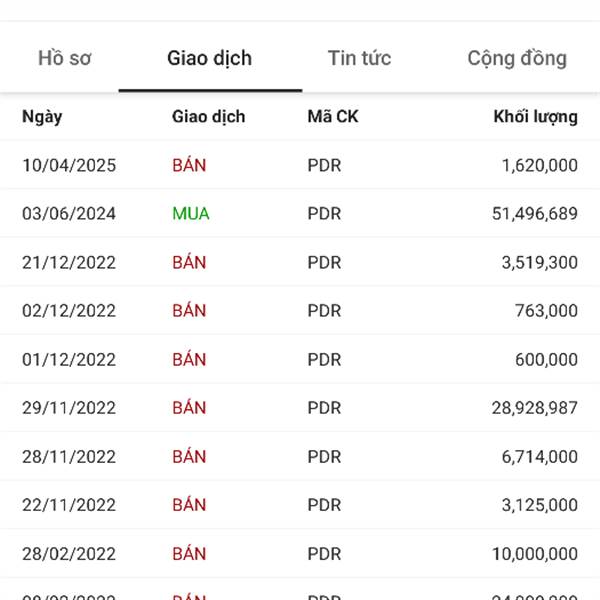The image size is (600, 600).
Task: Select the 763,000 volume row
Action: click(300, 311)
